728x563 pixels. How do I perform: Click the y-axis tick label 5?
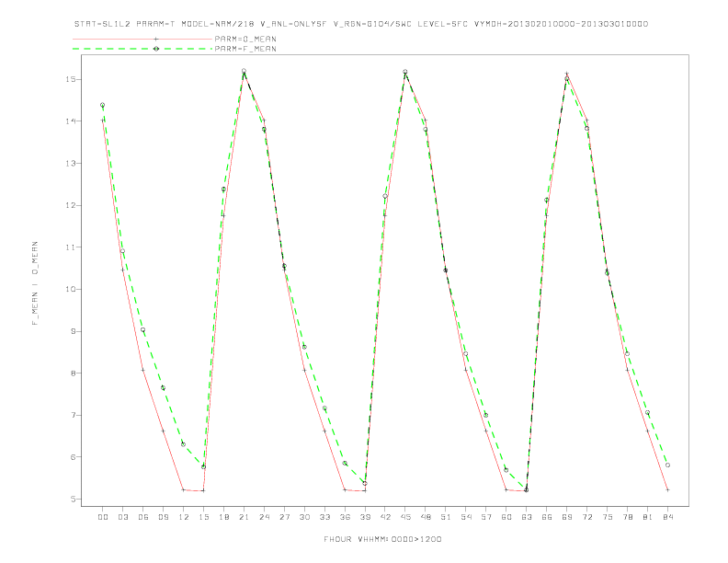click(74, 499)
